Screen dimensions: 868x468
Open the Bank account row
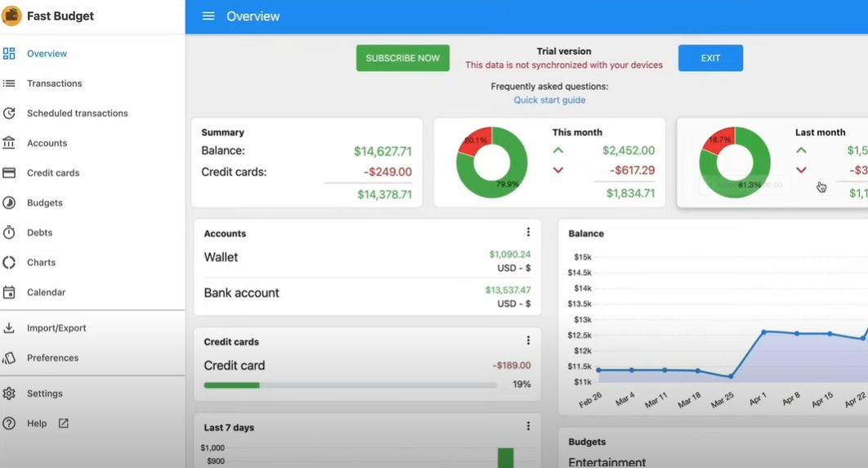click(367, 296)
